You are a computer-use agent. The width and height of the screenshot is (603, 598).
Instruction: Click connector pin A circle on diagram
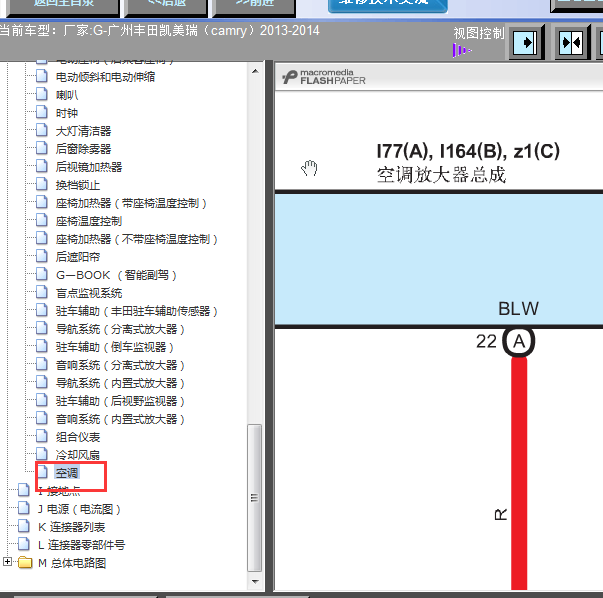coord(518,342)
